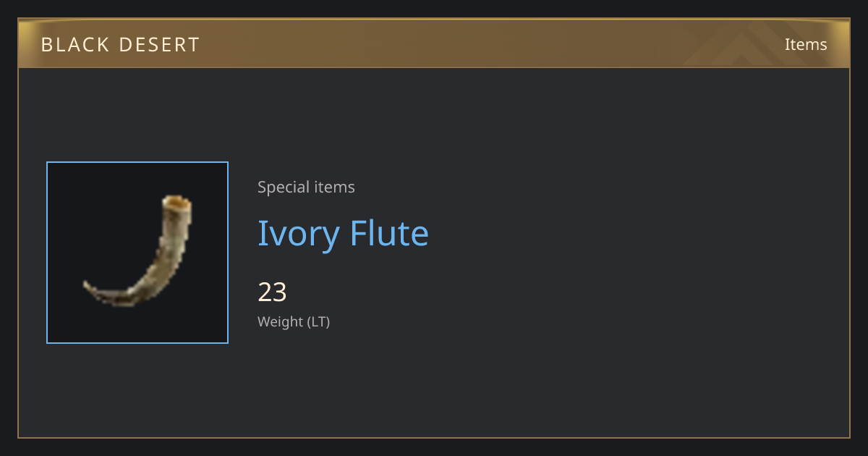Select the blue-bordered item thumbnail box
868x456 pixels.
coord(137,253)
